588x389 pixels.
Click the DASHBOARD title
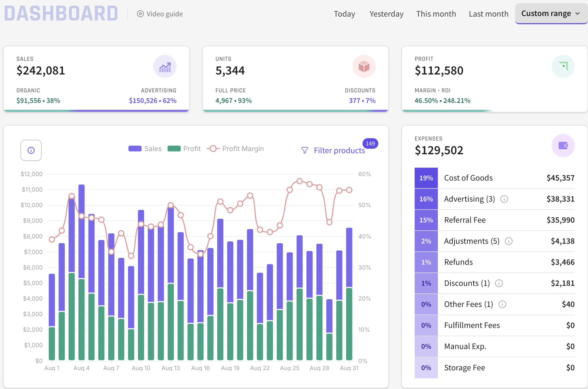click(x=61, y=13)
